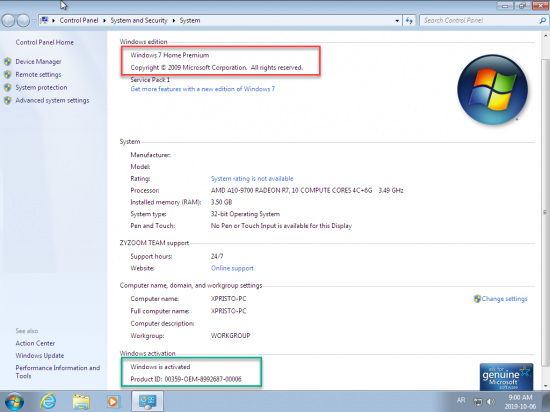Screen dimensions: 550x412
Task: Click the 24/7 support hours value
Action: click(217, 256)
